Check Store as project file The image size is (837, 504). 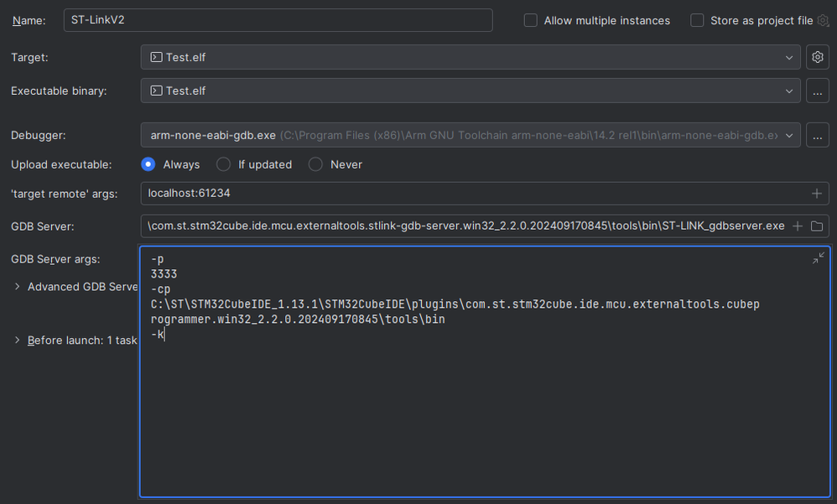pyautogui.click(x=697, y=21)
